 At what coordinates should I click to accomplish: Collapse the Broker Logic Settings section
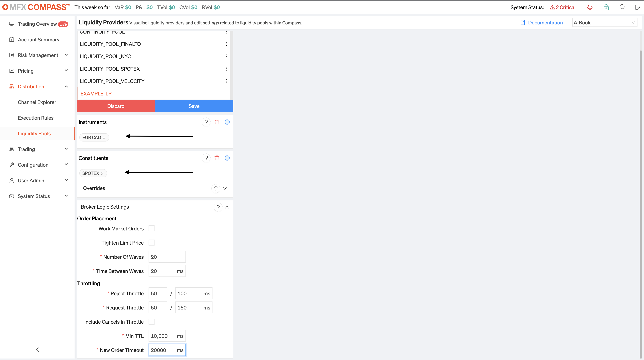[227, 207]
